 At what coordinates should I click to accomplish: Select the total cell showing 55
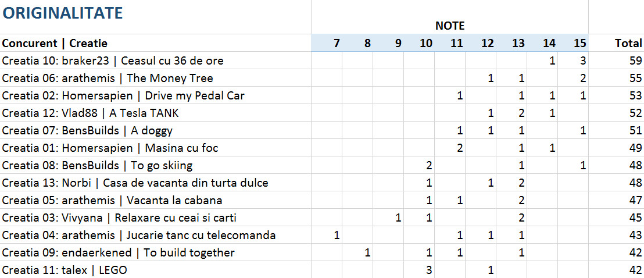pos(635,78)
